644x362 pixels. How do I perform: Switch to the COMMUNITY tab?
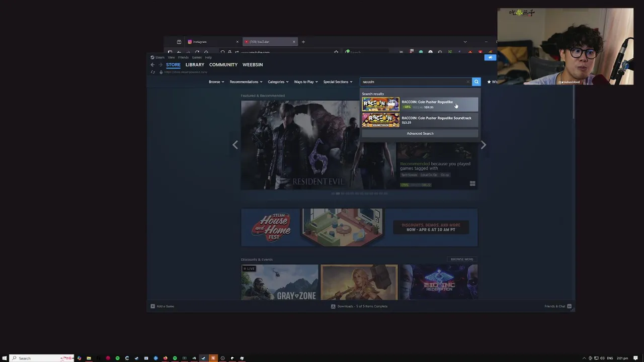pos(223,65)
